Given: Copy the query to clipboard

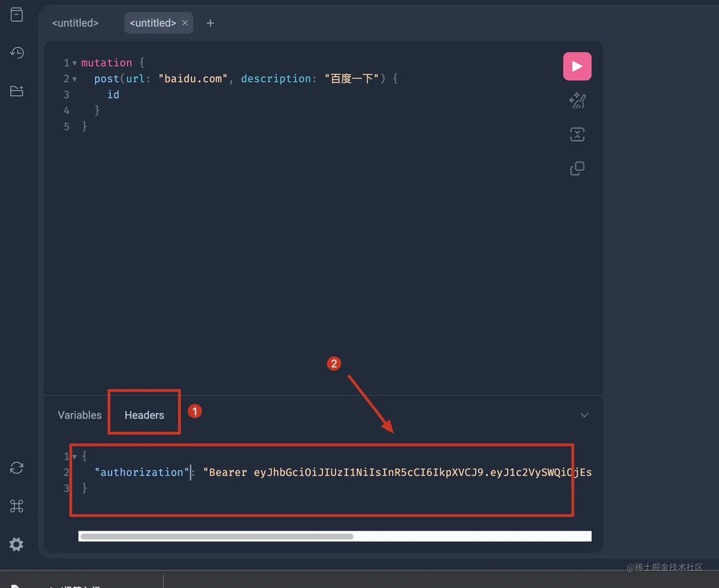Looking at the screenshot, I should pos(577,168).
